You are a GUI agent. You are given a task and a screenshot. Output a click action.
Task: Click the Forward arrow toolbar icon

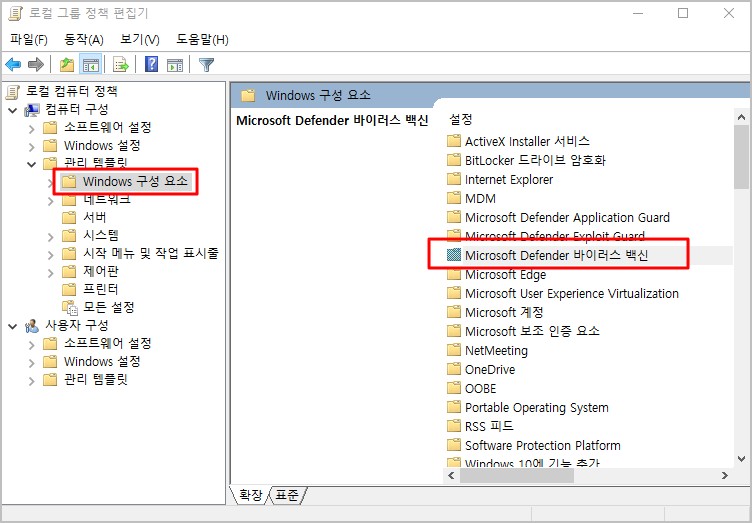point(36,64)
